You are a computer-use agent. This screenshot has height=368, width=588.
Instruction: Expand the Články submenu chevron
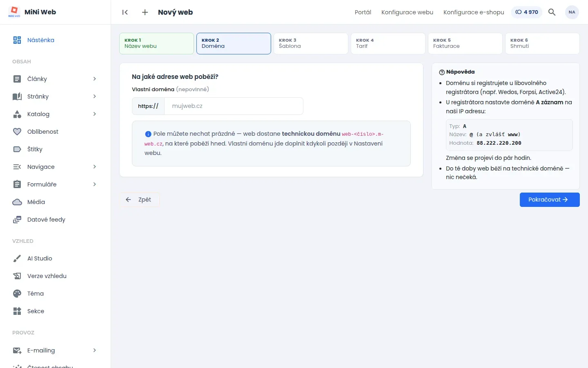click(x=94, y=79)
